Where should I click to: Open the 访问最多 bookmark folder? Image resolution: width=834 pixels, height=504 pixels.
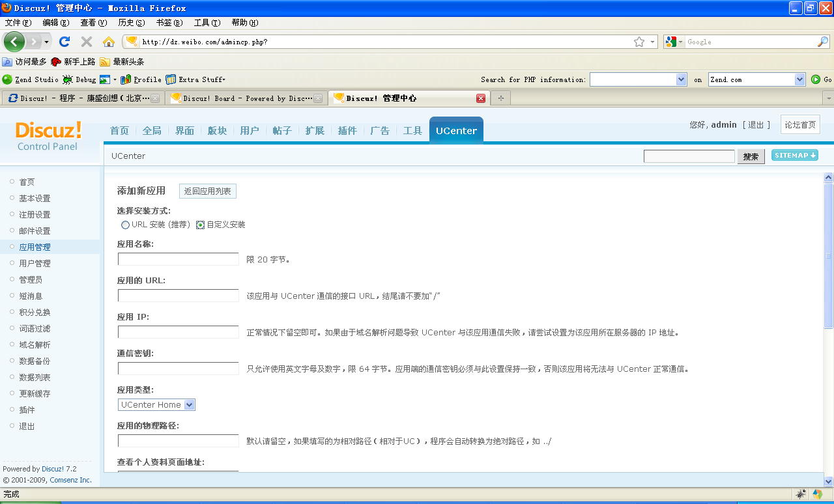coord(25,62)
